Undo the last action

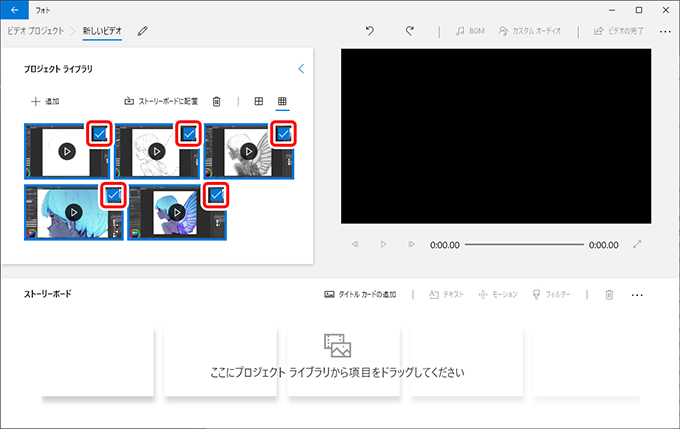(370, 32)
